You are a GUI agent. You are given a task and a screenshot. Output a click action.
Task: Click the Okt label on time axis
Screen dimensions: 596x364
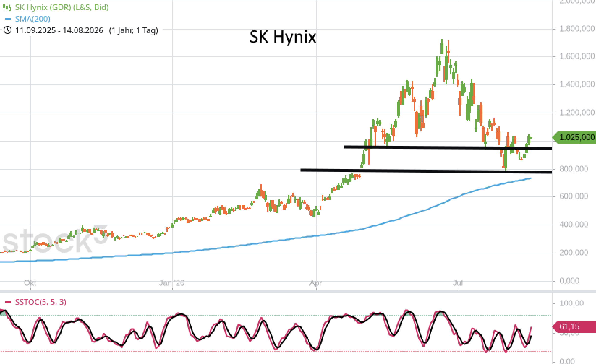[x=30, y=283]
